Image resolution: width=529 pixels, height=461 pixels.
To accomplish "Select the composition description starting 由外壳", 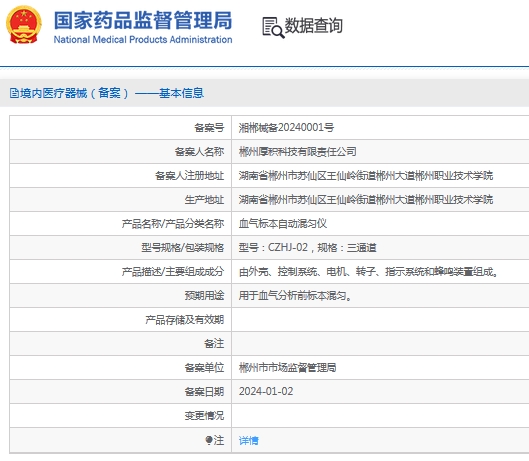I will tap(368, 271).
